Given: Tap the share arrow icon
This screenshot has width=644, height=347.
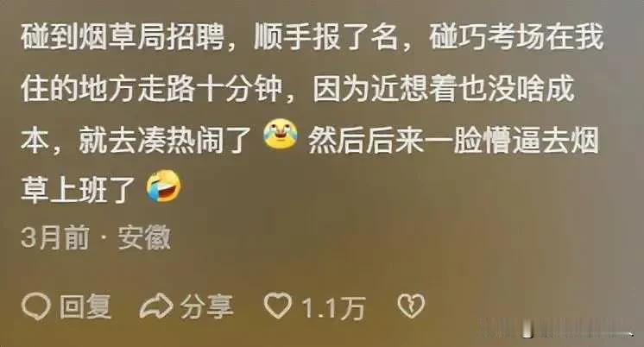Looking at the screenshot, I should (156, 306).
